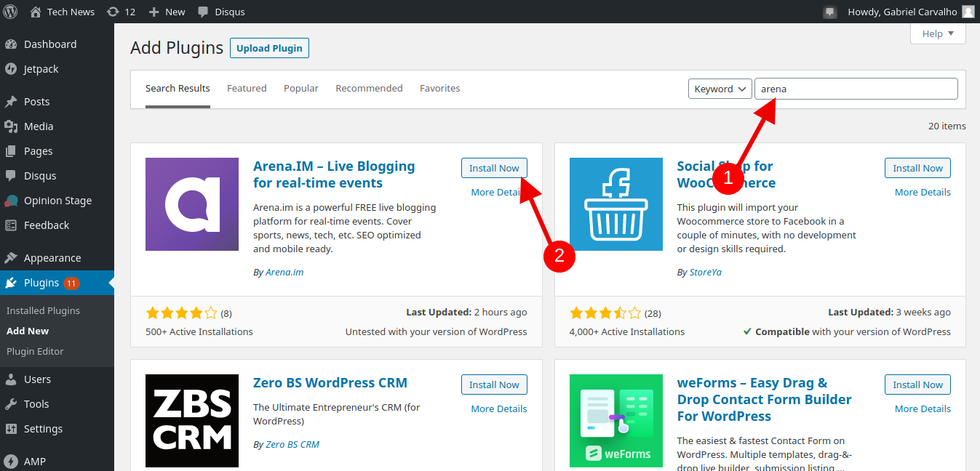Image resolution: width=980 pixels, height=471 pixels.
Task: Install the Arena.IM plugin now
Action: tap(494, 168)
